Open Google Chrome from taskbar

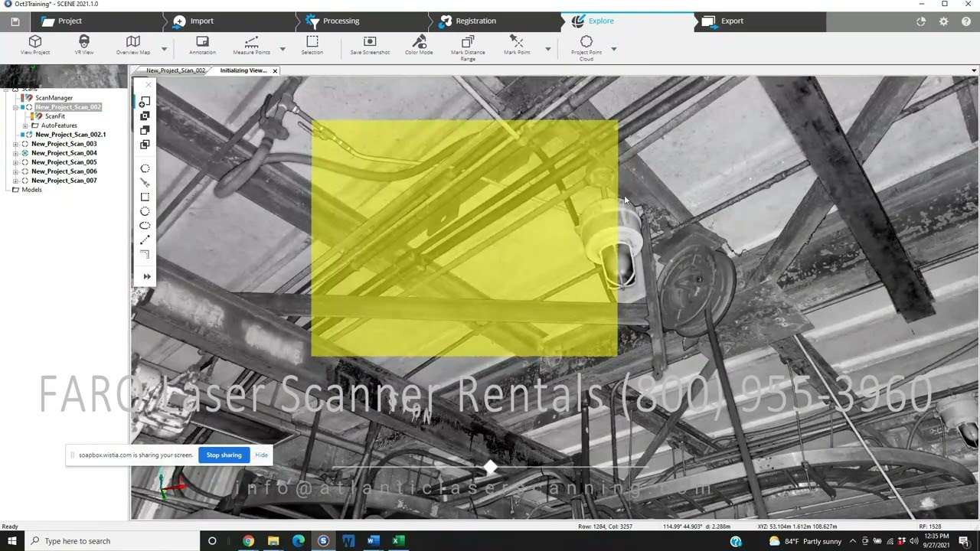coord(248,541)
